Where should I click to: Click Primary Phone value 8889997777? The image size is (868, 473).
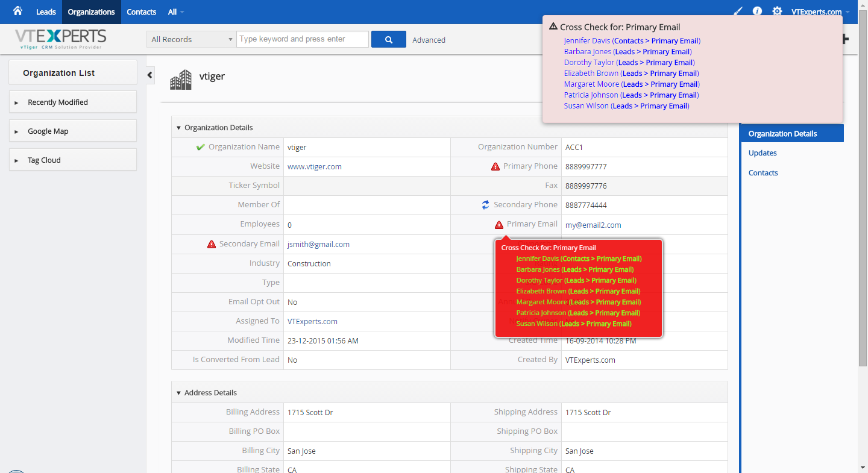tap(586, 167)
